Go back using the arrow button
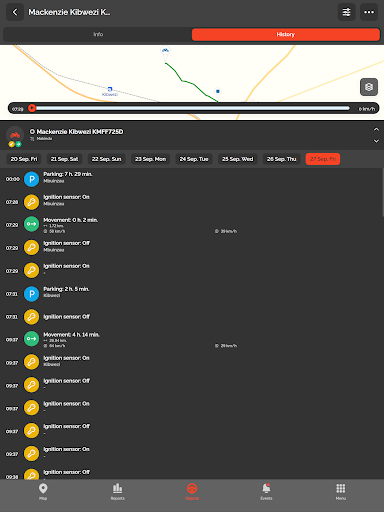This screenshot has height=512, width=384. [x=15, y=12]
